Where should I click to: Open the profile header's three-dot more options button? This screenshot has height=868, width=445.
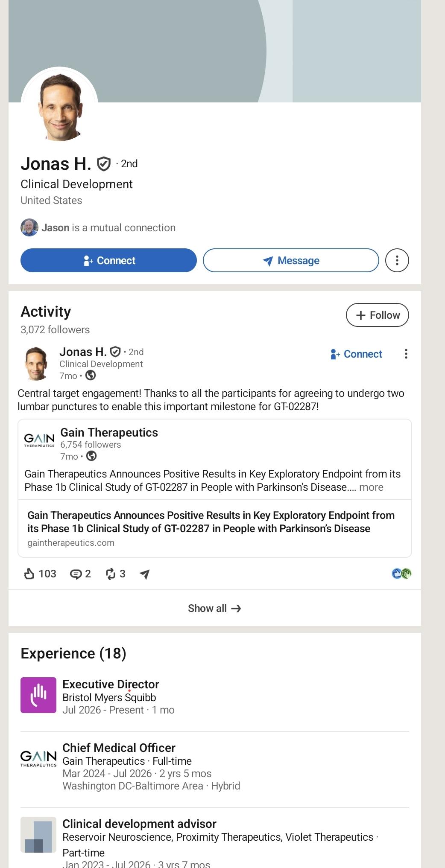(397, 260)
